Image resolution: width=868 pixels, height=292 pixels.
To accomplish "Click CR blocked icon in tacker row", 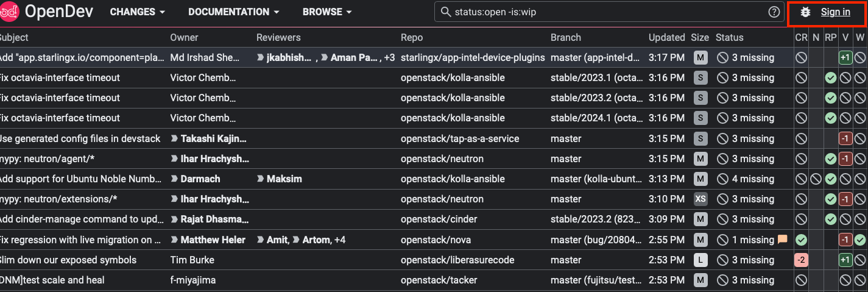I will [x=801, y=280].
